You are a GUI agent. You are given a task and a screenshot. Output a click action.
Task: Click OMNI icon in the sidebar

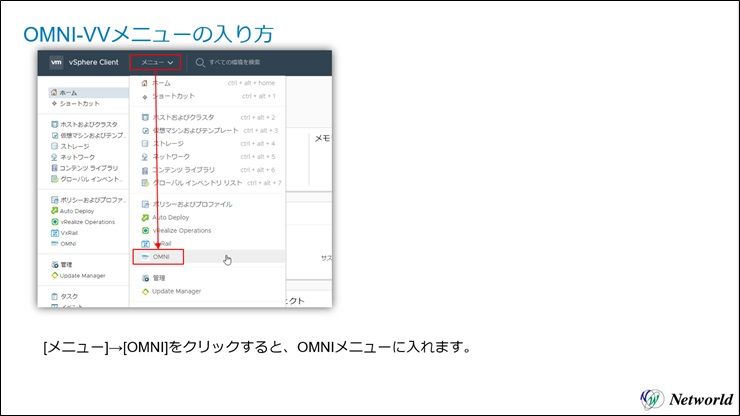point(54,244)
